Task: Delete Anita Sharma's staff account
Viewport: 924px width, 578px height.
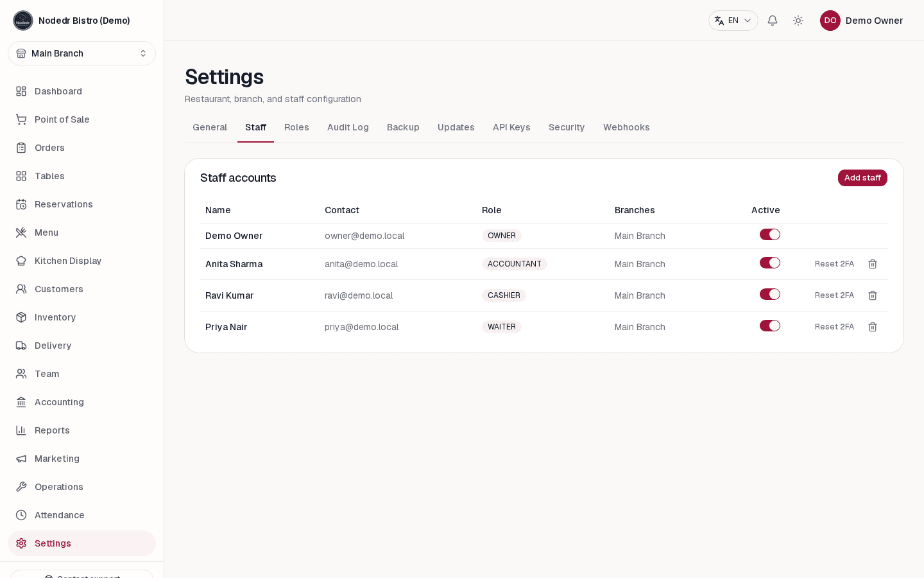Action: coord(873,264)
